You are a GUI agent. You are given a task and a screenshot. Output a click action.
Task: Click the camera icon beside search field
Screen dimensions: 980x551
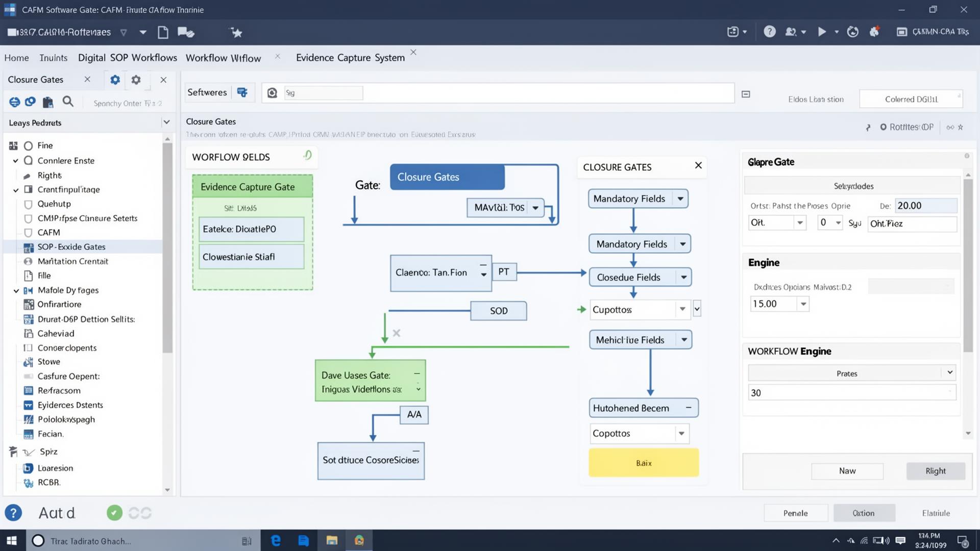[272, 92]
